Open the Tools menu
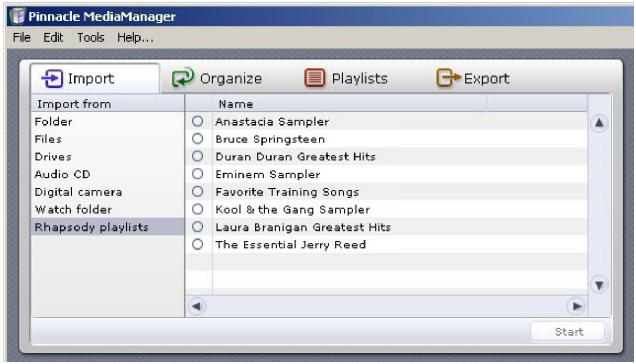The height and width of the screenshot is (364, 636). (91, 38)
